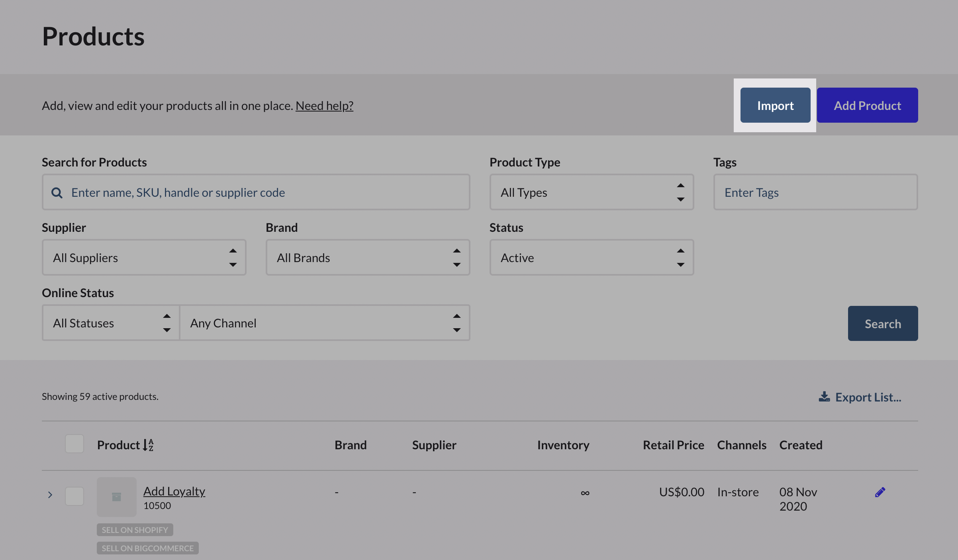Click the Add Product button
958x560 pixels.
tap(867, 105)
